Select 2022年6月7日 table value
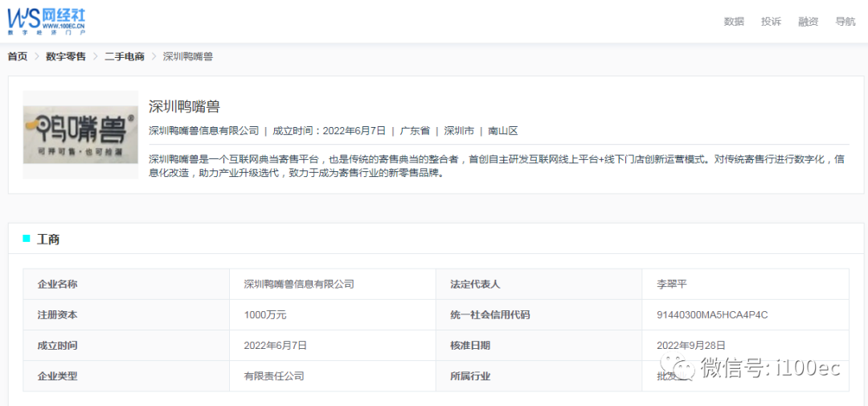 275,345
